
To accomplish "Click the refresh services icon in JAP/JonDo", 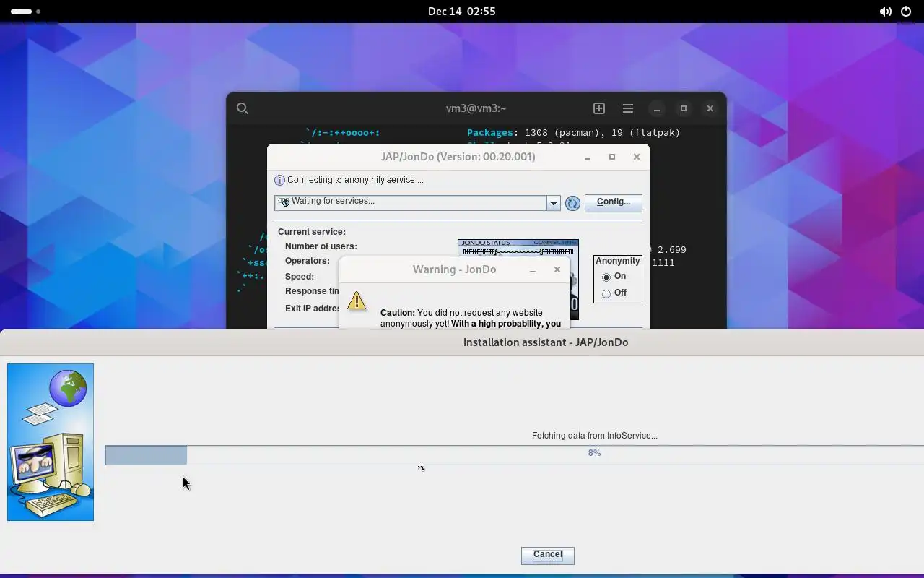I will tap(572, 204).
